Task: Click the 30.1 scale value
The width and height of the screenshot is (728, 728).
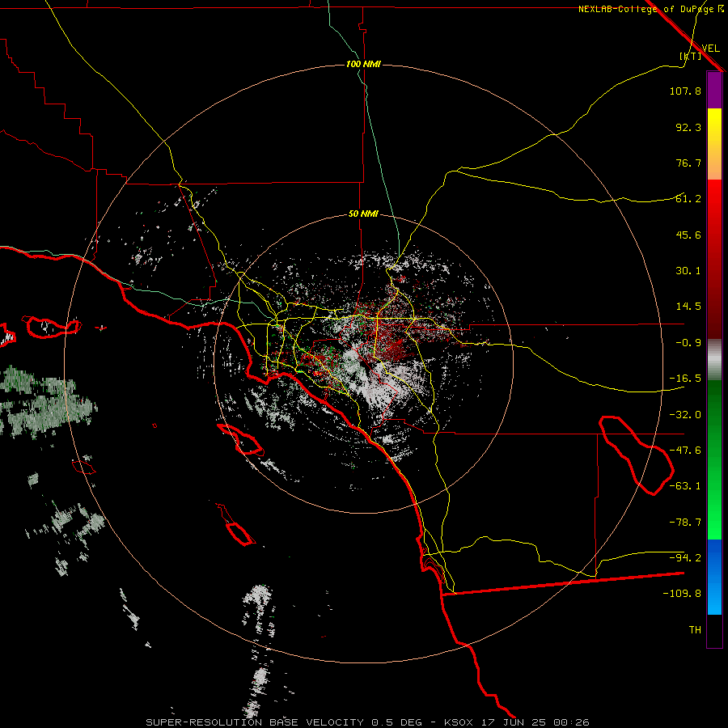Action: (x=688, y=271)
